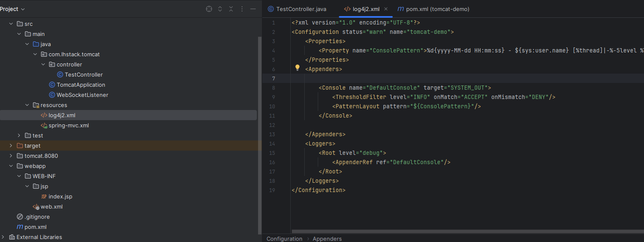Select the TestController class icon in tree
The height and width of the screenshot is (242, 644).
pos(60,75)
